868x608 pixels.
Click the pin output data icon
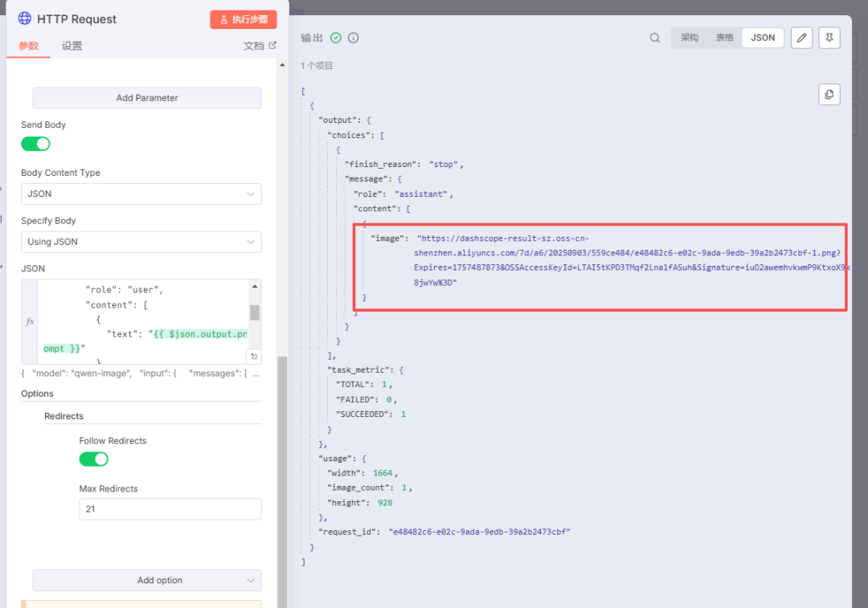(829, 38)
